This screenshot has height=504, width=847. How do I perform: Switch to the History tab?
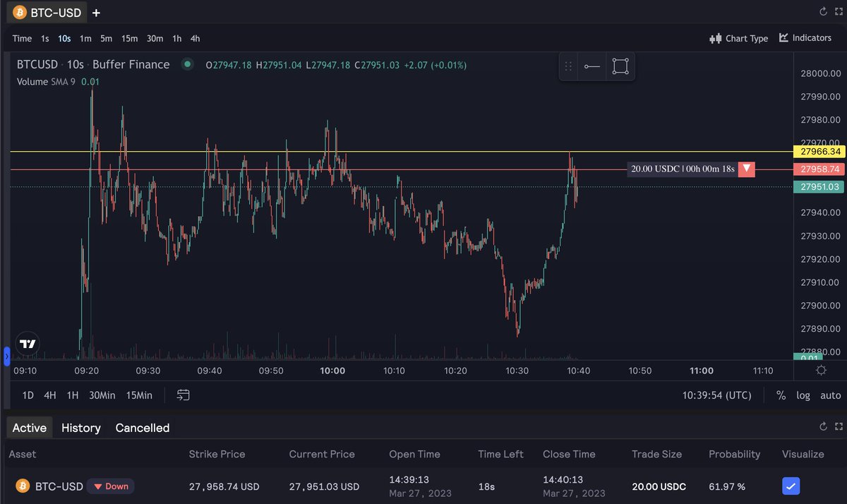pyautogui.click(x=80, y=428)
